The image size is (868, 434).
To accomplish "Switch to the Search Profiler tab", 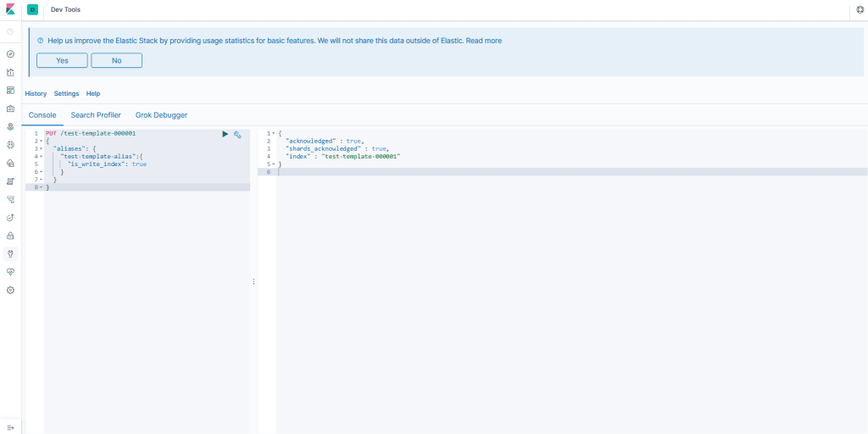I will coord(96,115).
